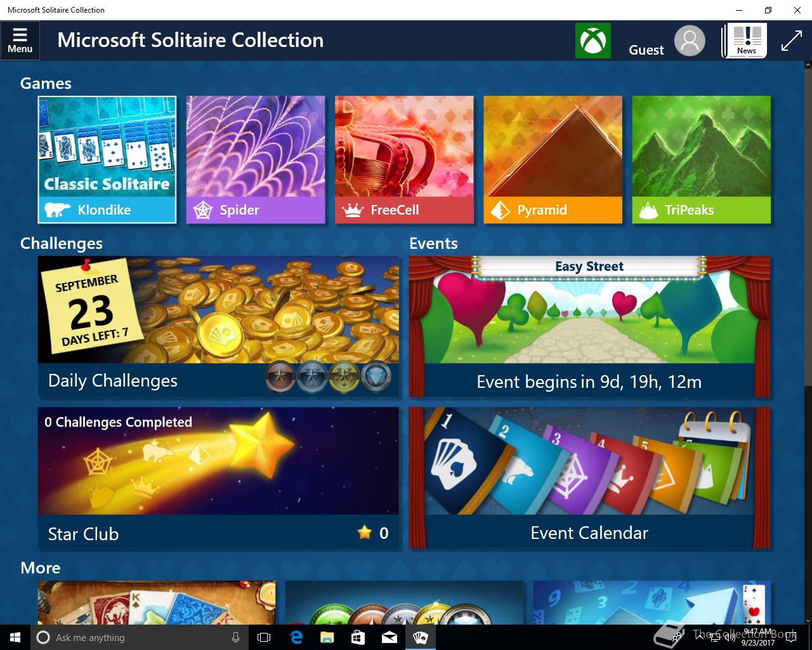This screenshot has width=812, height=650.
Task: Launch the TriPeaks game tile
Action: pos(702,159)
